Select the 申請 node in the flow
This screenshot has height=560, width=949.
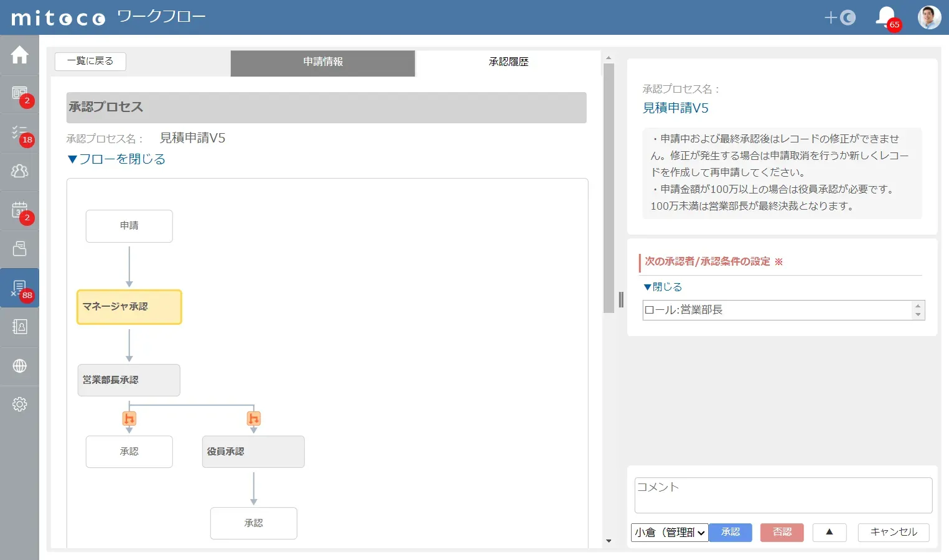[x=129, y=226]
